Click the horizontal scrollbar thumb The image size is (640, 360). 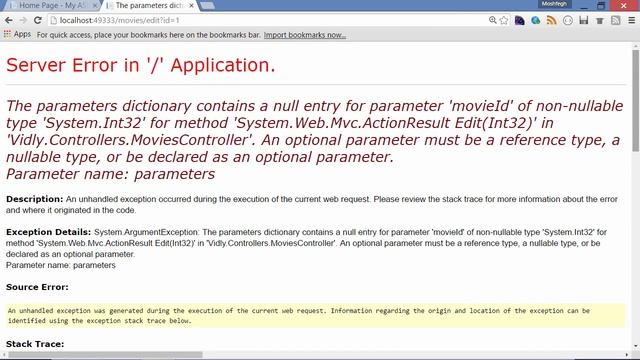(x=105, y=355)
